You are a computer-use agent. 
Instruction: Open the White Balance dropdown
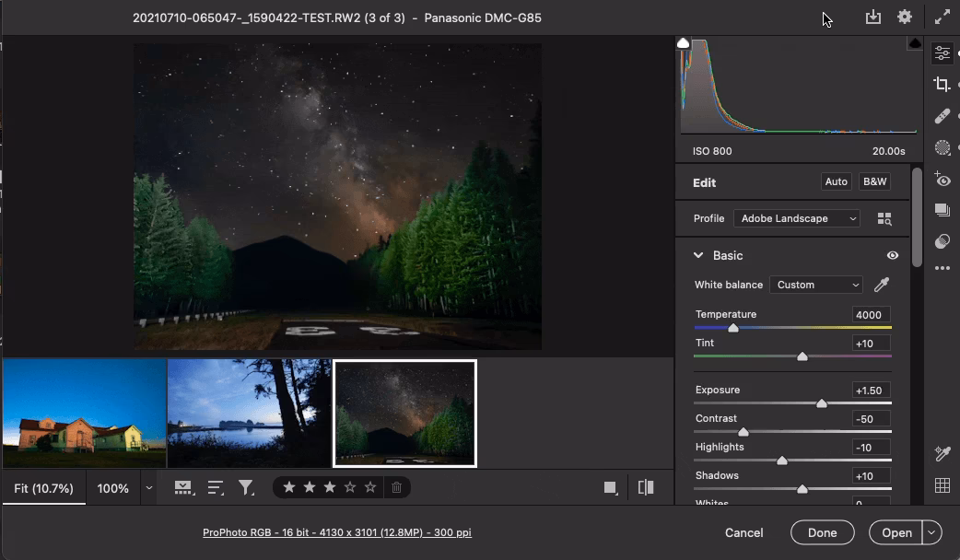816,285
